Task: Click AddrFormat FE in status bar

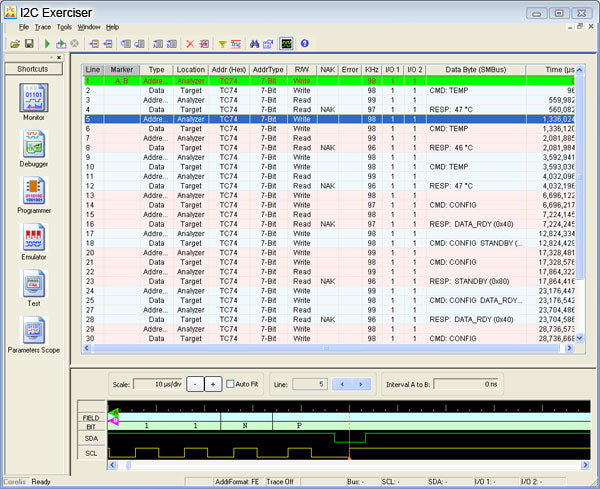Action: pos(237,482)
